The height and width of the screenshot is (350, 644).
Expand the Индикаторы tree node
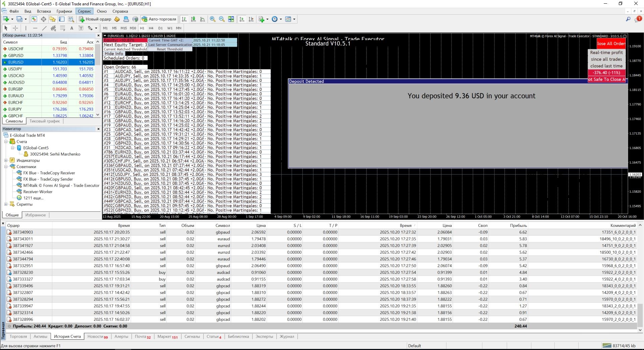click(x=6, y=160)
